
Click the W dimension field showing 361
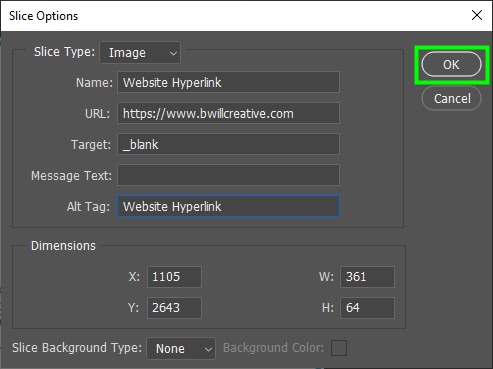point(367,277)
